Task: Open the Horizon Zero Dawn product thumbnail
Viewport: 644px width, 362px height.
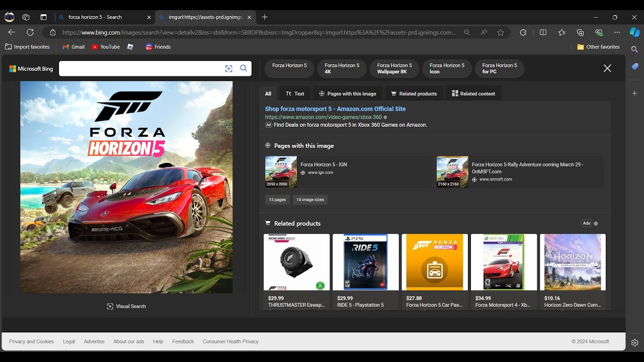Action: coord(573,262)
